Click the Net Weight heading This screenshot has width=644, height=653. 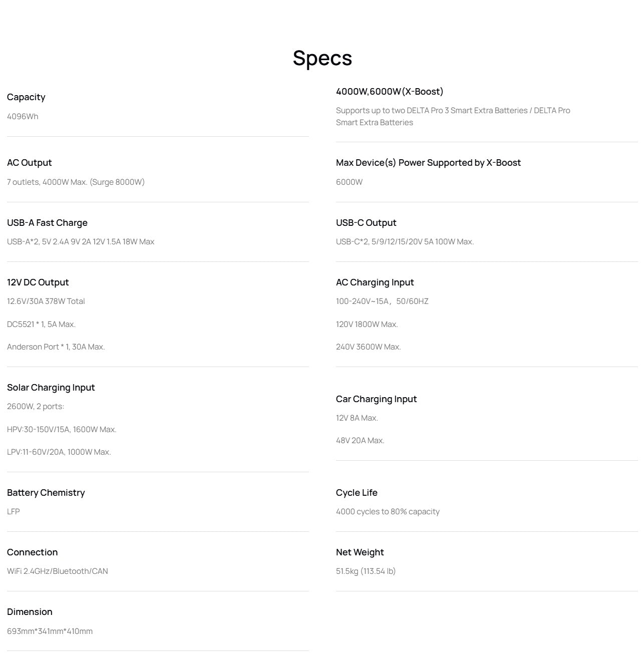click(x=360, y=552)
